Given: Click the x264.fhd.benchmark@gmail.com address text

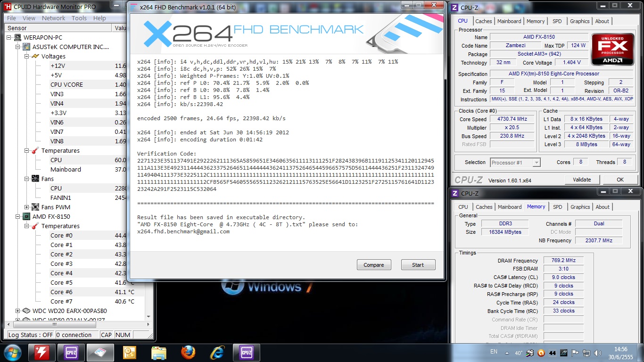Looking at the screenshot, I should tap(183, 231).
